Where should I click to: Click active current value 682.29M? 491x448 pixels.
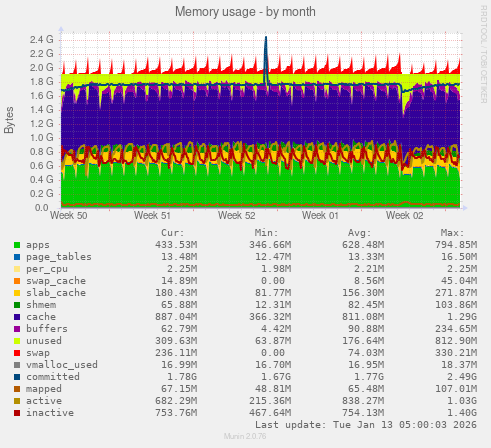(176, 401)
